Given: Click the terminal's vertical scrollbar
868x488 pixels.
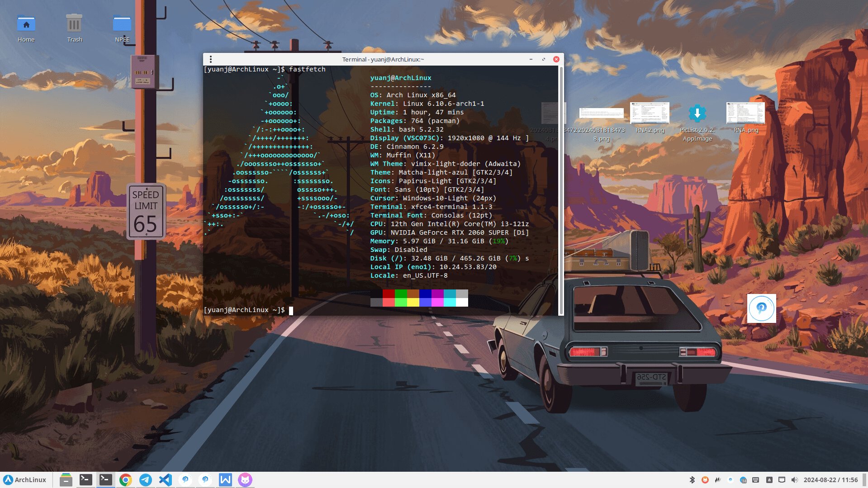Looking at the screenshot, I should pos(561,190).
